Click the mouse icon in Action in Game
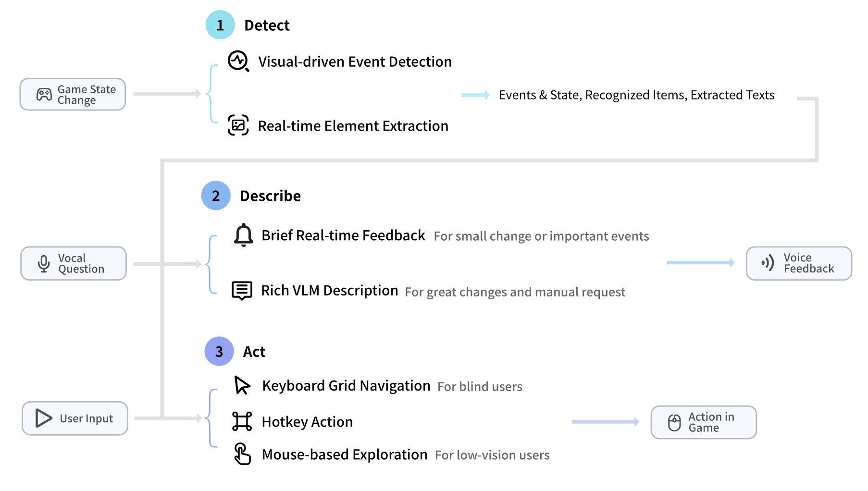868x491 pixels. [x=674, y=422]
